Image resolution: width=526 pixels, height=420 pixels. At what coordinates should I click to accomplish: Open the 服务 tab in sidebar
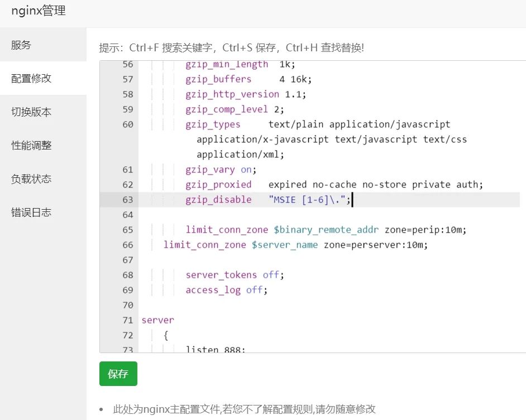click(x=21, y=45)
